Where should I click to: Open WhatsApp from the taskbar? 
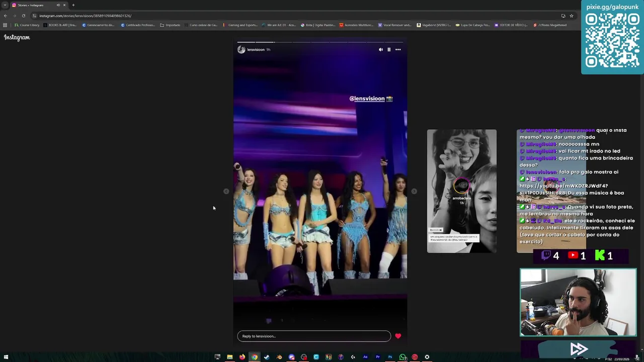(403, 357)
